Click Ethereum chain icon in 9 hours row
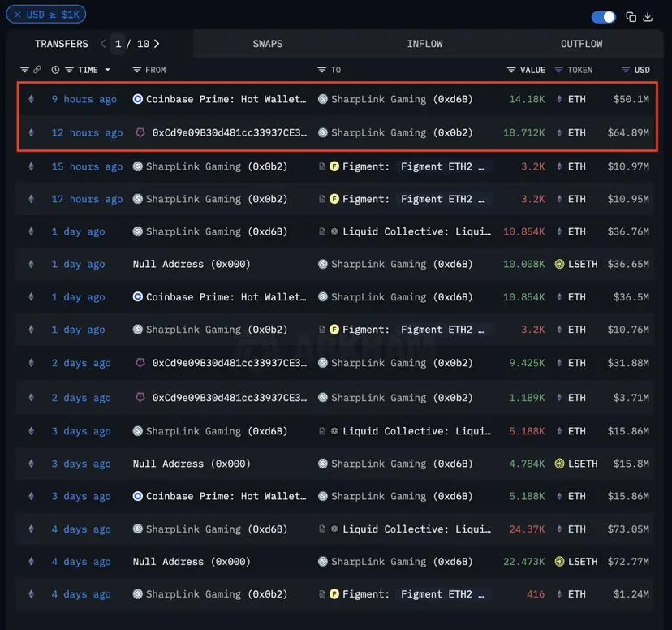The image size is (672, 630). point(32,99)
